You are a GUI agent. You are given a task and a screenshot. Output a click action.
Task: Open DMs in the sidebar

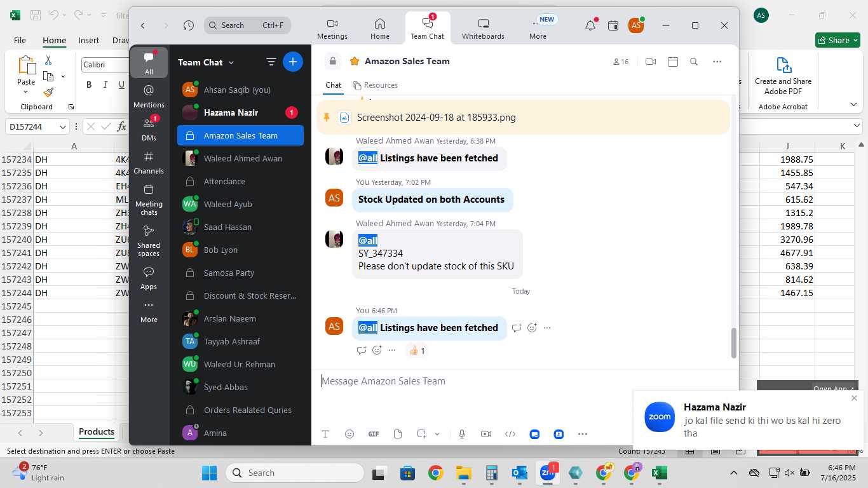click(149, 129)
